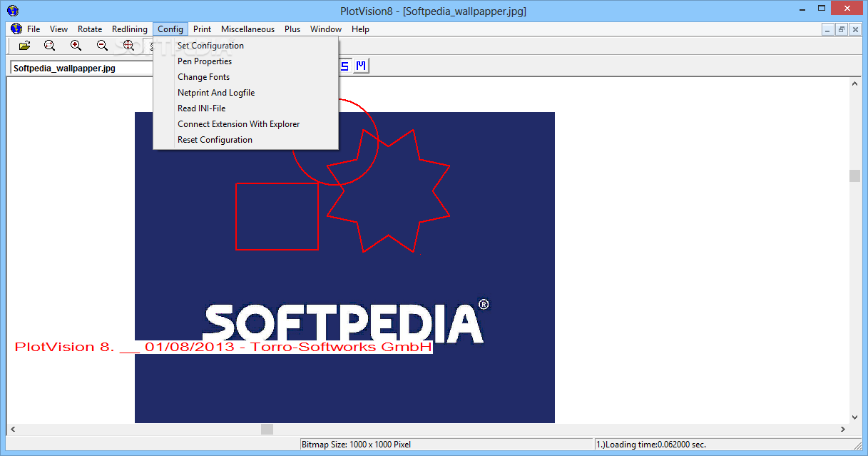Viewport: 868px width, 456px height.
Task: Click the PlotVision8 title bar app icon
Action: point(12,11)
